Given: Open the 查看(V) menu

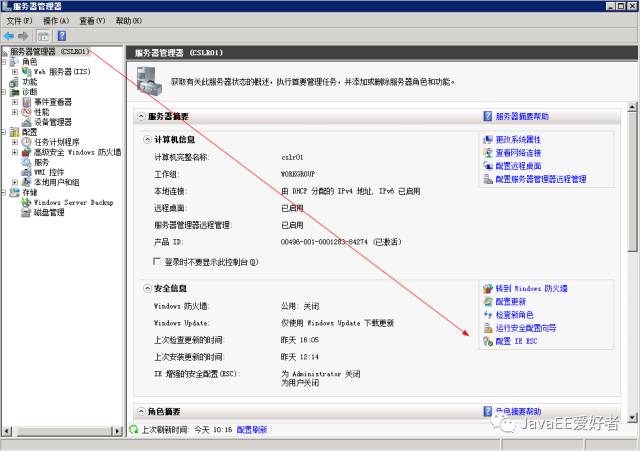Looking at the screenshot, I should click(92, 20).
